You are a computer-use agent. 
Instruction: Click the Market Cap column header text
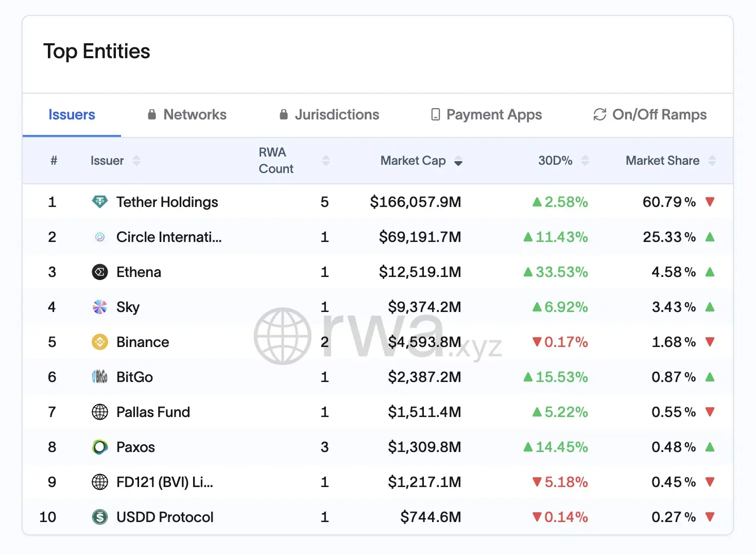413,161
